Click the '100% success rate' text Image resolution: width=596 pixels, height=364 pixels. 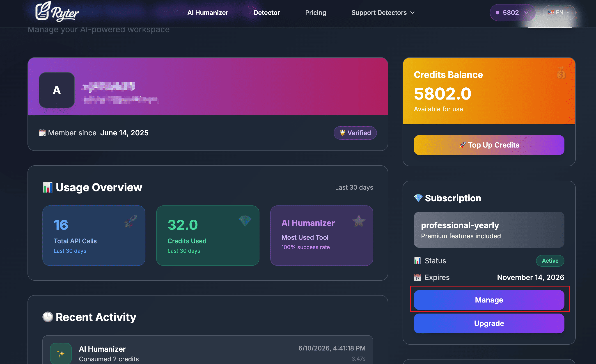tap(305, 247)
